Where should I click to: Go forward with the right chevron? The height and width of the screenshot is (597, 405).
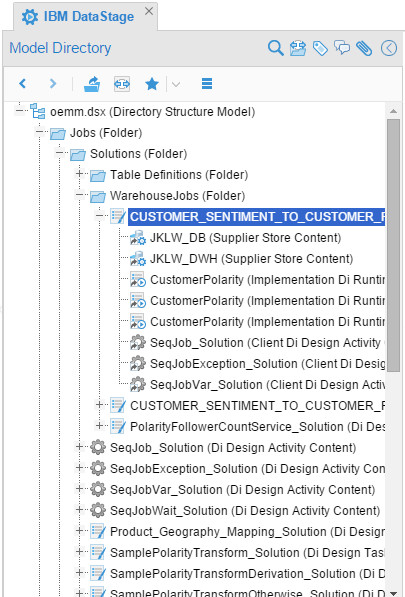pos(53,83)
